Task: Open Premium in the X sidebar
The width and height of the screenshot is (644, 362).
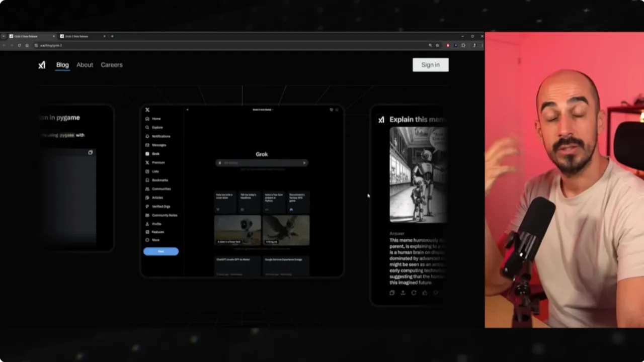Action: [155, 162]
